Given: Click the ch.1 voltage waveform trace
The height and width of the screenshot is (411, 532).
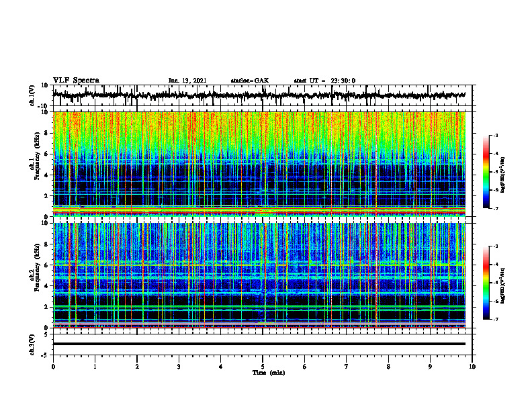Looking at the screenshot, I should point(259,95).
